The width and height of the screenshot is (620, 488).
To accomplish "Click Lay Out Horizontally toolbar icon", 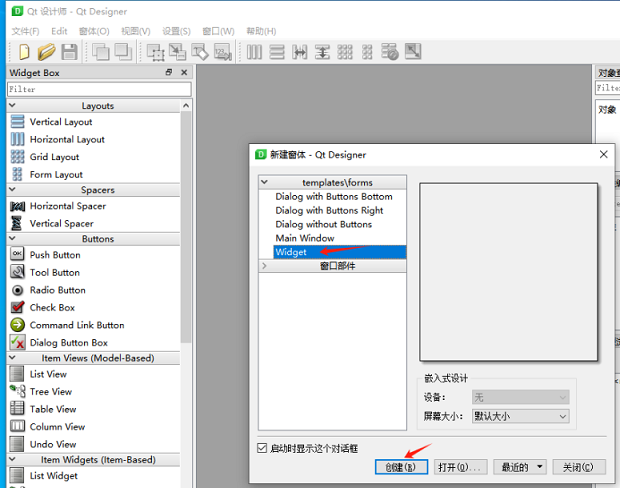I will (254, 52).
